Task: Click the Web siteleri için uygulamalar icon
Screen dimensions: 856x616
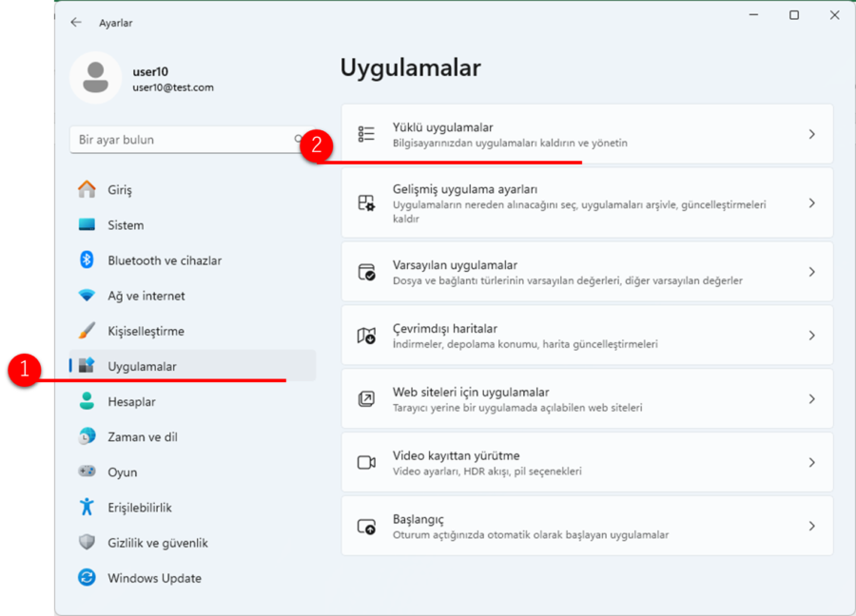Action: (x=366, y=399)
